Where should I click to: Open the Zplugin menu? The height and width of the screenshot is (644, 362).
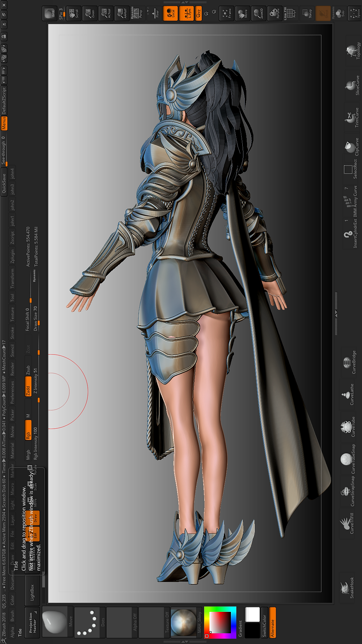[12, 256]
